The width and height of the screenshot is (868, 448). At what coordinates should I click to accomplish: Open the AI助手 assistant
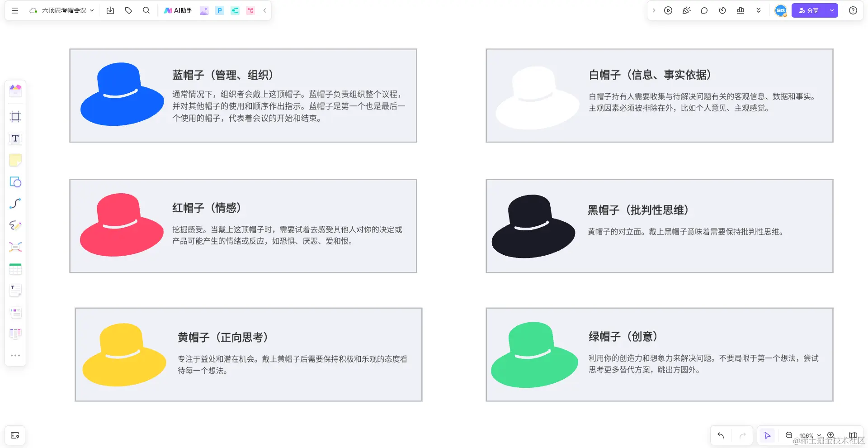coord(178,10)
